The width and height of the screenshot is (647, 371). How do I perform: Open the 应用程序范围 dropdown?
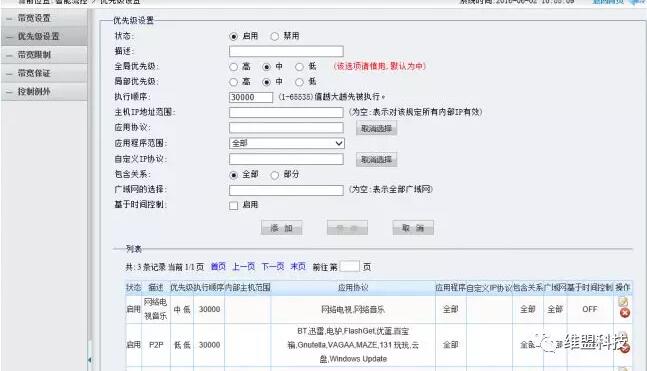287,143
